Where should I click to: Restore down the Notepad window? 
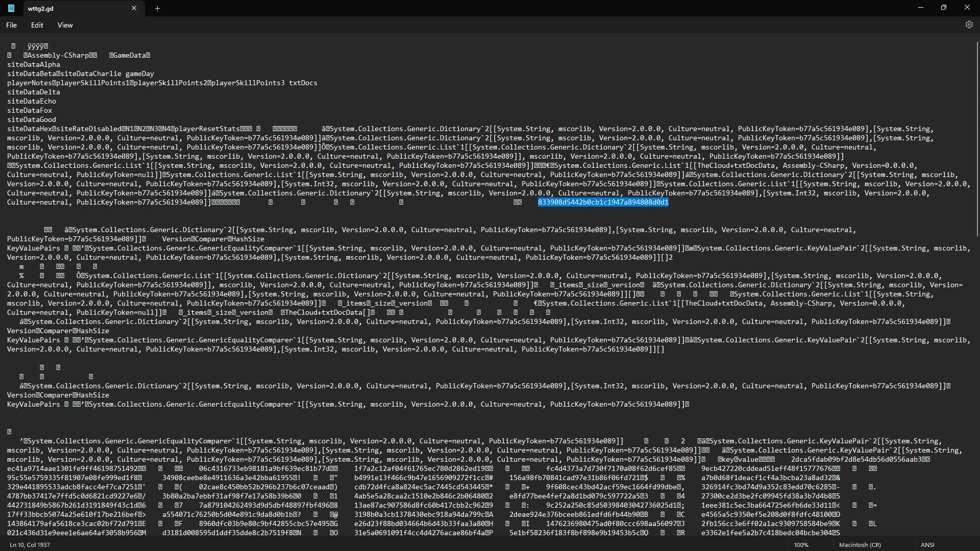(944, 8)
